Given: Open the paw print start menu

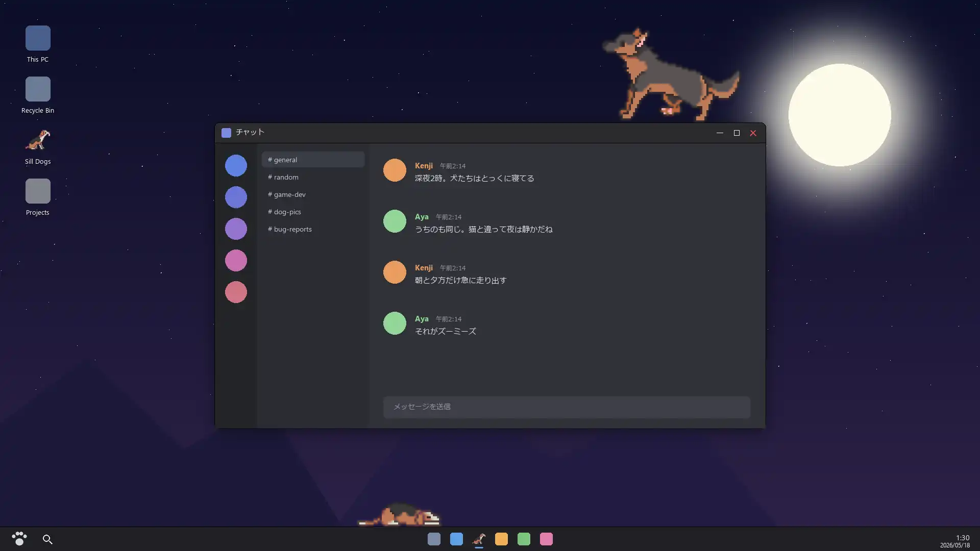Looking at the screenshot, I should click(19, 539).
